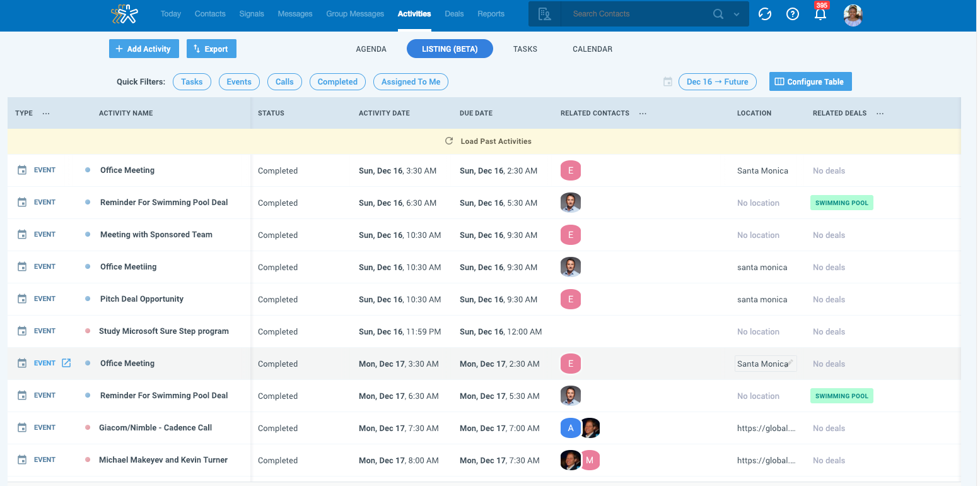Open the ellipsis menu on RELATED DEALS column
Viewport: 980px width, 486px height.
point(880,112)
